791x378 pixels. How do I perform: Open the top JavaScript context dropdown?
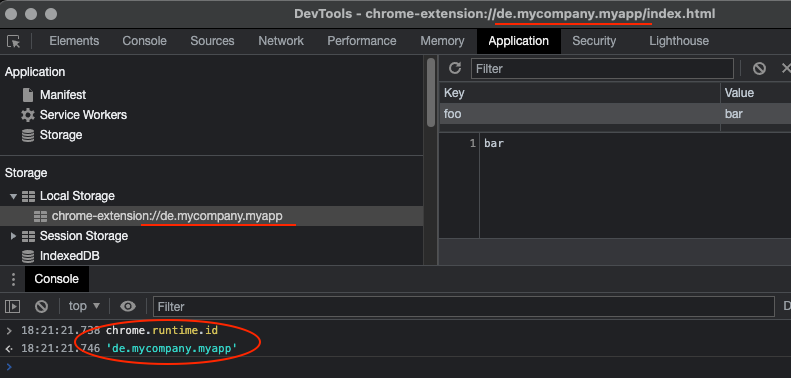pyautogui.click(x=84, y=306)
